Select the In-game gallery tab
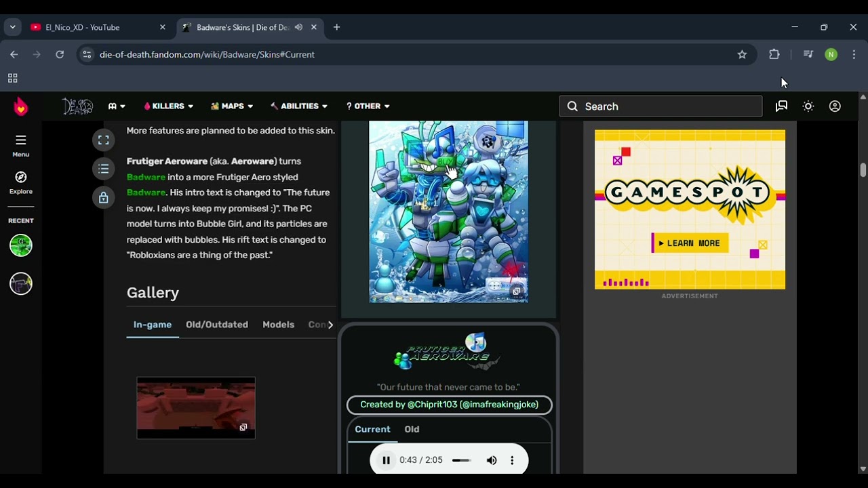This screenshot has height=488, width=868. 153,325
